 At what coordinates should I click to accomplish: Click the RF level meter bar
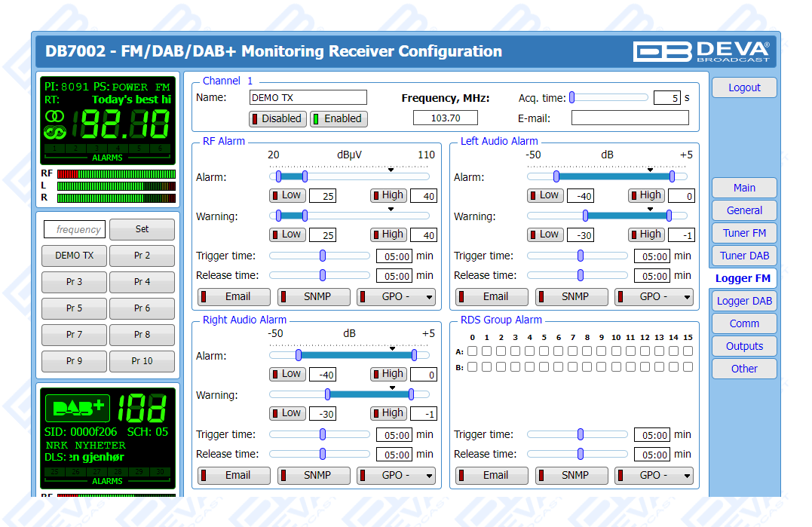pos(115,174)
